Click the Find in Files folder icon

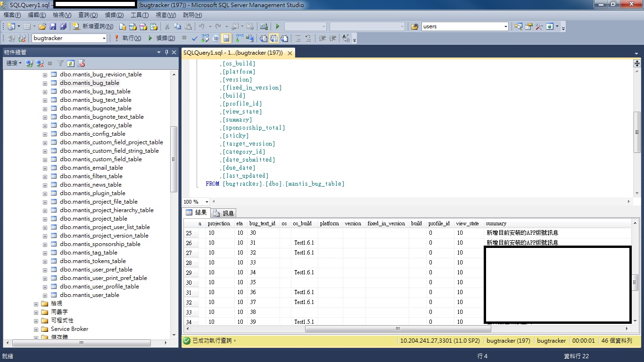tap(415, 26)
